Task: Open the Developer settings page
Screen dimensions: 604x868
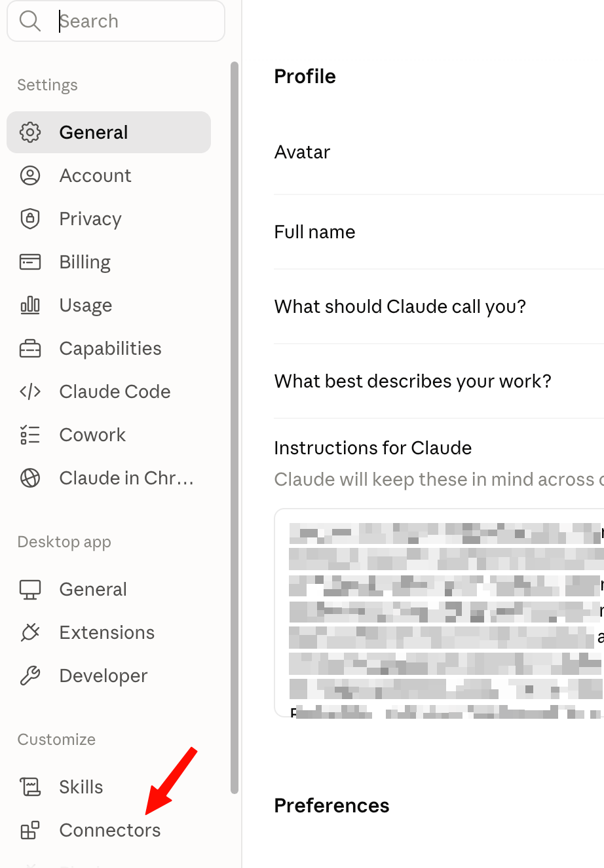Action: coord(109,676)
